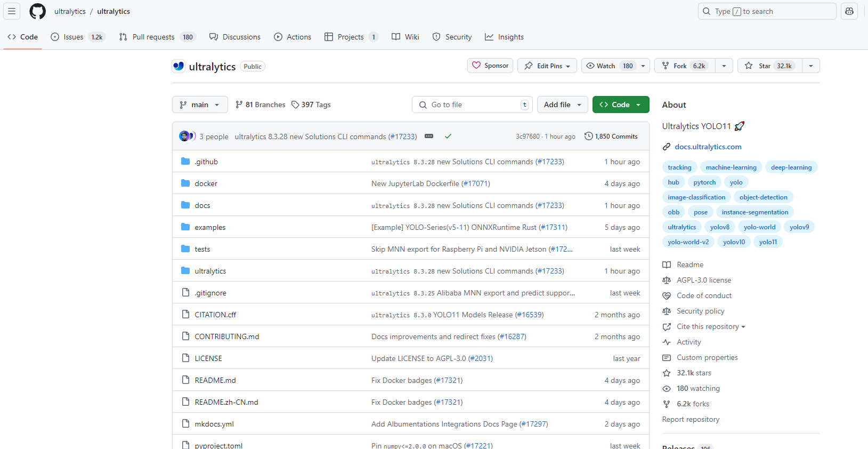
Task: Open the CITATION.cff file
Action: 215,315
